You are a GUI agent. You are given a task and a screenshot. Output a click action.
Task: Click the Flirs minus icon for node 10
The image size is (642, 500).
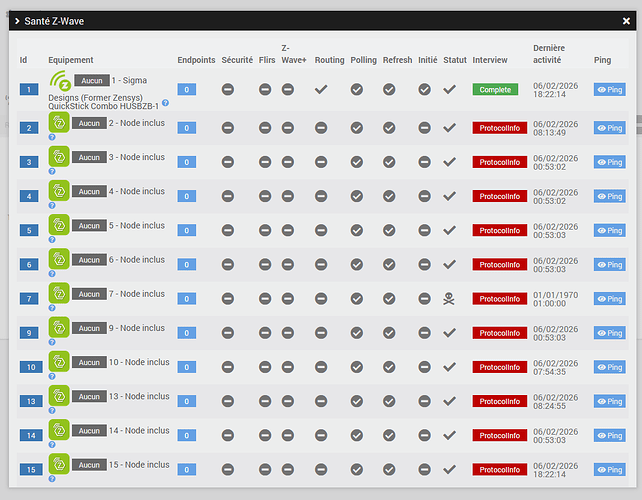click(265, 367)
